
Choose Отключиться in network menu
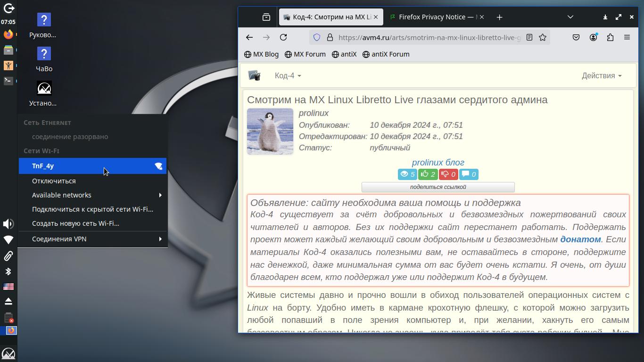92,181
